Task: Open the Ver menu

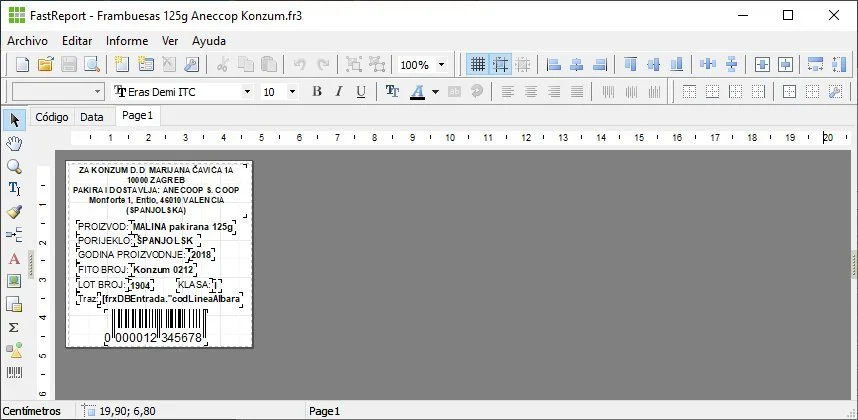Action: (170, 41)
